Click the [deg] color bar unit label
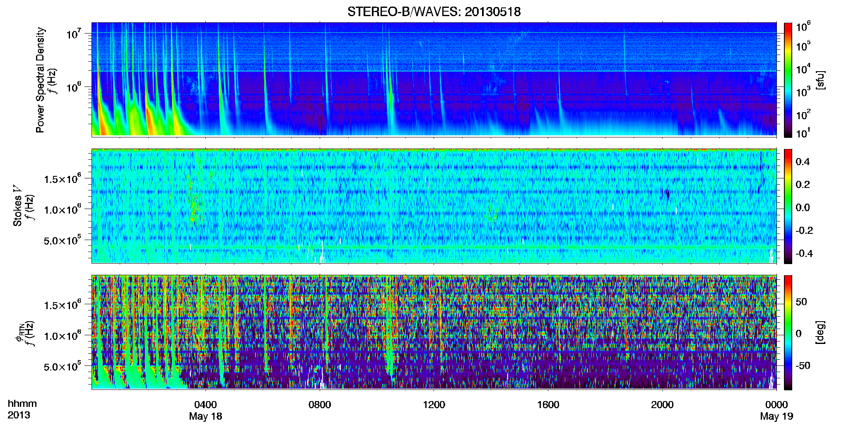This screenshot has width=868, height=447. tap(820, 332)
